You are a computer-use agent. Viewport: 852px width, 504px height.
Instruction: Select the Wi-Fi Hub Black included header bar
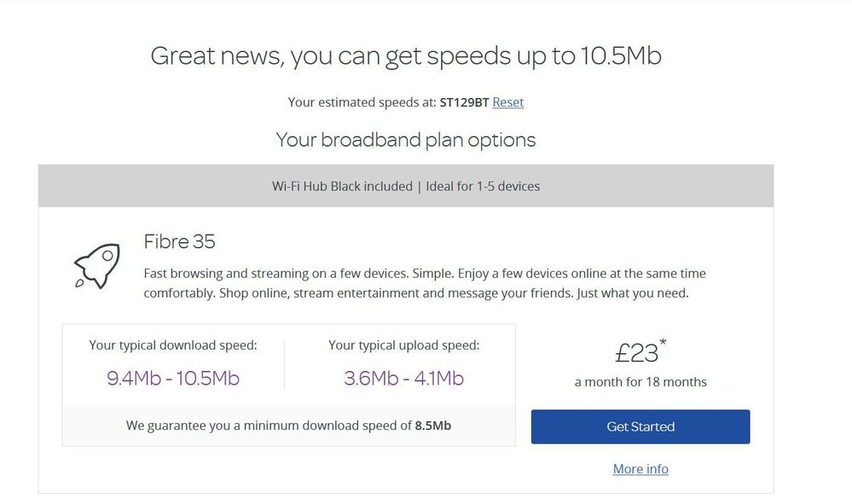[x=406, y=186]
